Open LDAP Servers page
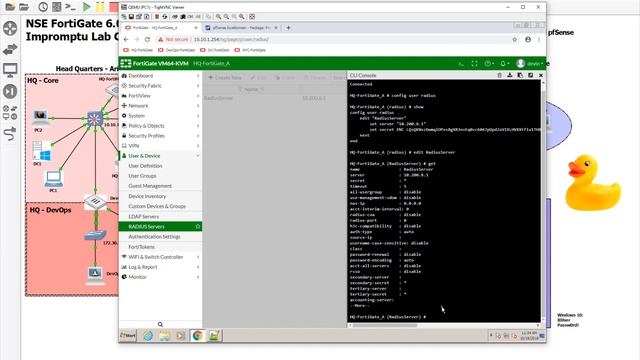The image size is (640, 360). [144, 217]
